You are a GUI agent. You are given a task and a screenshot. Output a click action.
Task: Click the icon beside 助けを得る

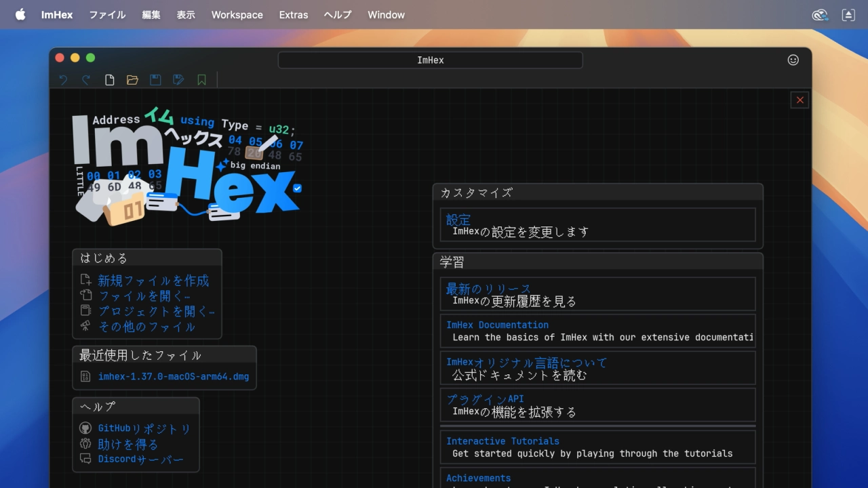[x=85, y=444]
